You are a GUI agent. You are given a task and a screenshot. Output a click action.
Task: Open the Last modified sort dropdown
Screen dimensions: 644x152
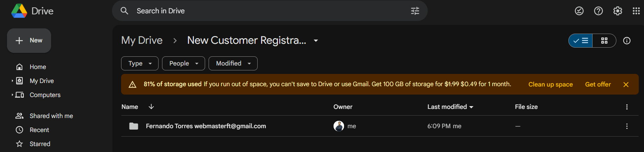(x=471, y=107)
